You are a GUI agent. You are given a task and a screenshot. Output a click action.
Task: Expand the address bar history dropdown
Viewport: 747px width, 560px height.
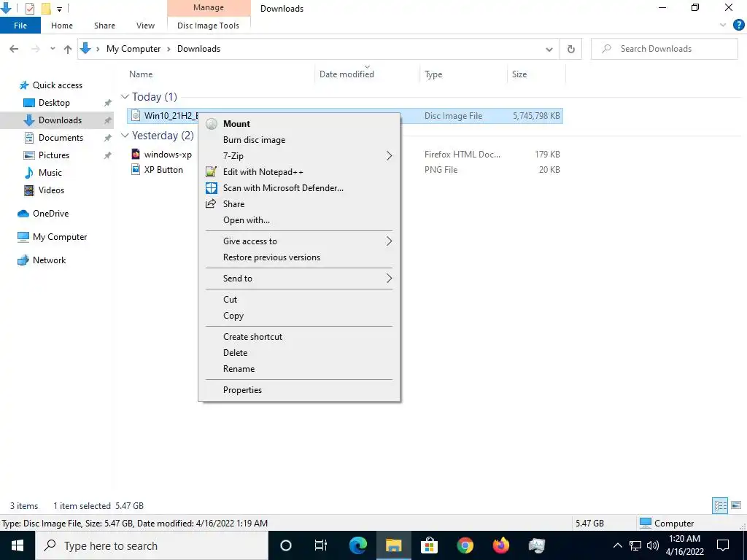coord(549,49)
